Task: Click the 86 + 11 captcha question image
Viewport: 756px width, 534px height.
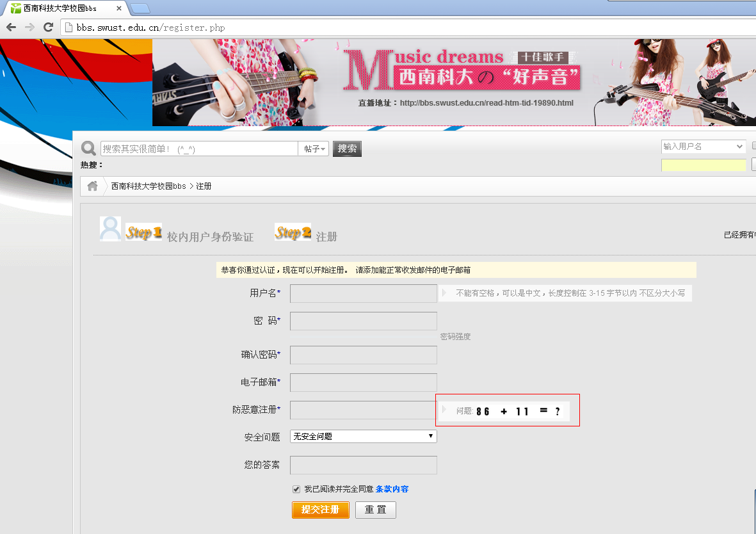Action: (519, 411)
